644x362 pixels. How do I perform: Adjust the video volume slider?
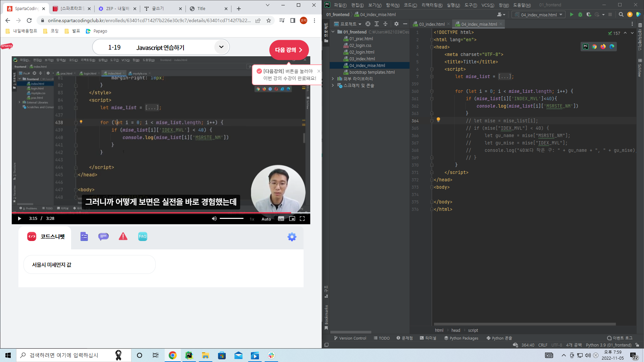231,219
